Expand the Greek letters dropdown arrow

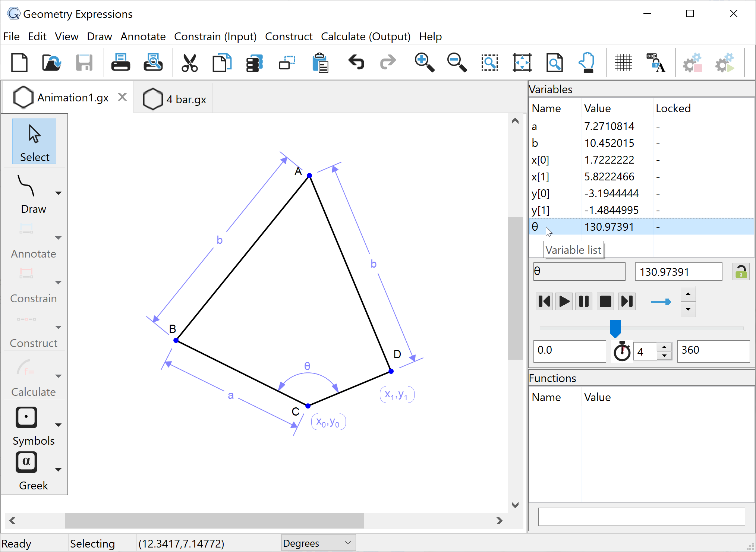[x=58, y=470]
